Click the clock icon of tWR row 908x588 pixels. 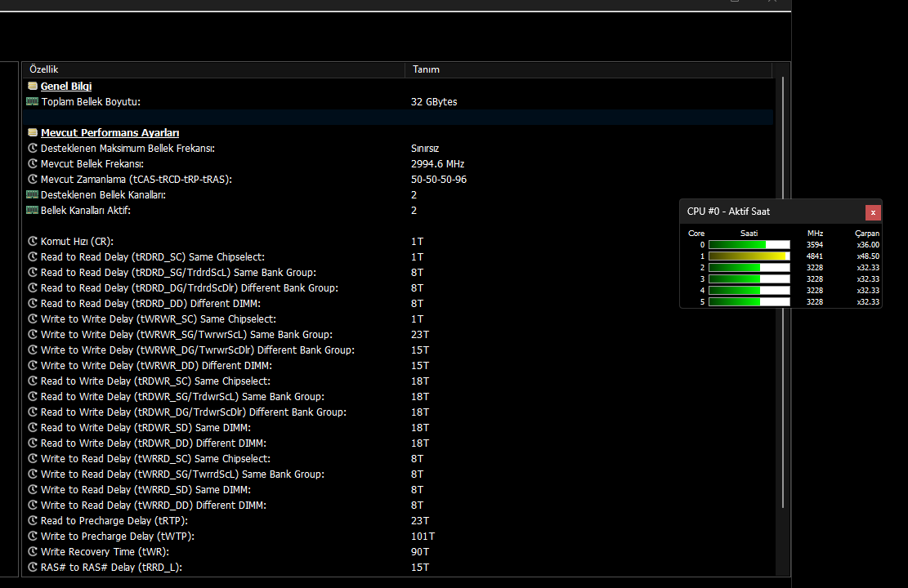point(33,551)
